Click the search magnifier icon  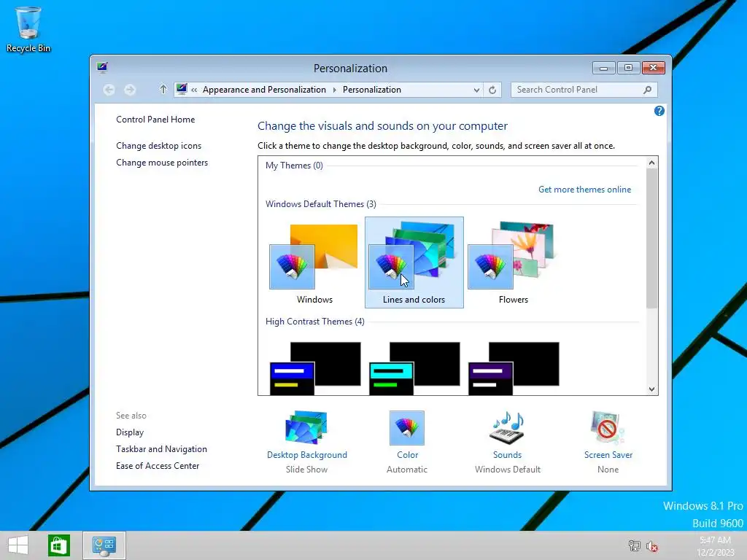pos(647,90)
